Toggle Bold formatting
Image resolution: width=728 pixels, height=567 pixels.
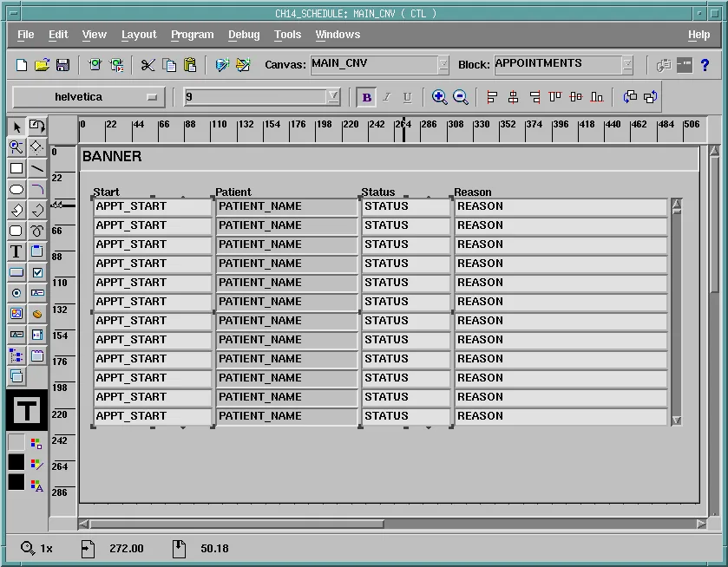(366, 97)
